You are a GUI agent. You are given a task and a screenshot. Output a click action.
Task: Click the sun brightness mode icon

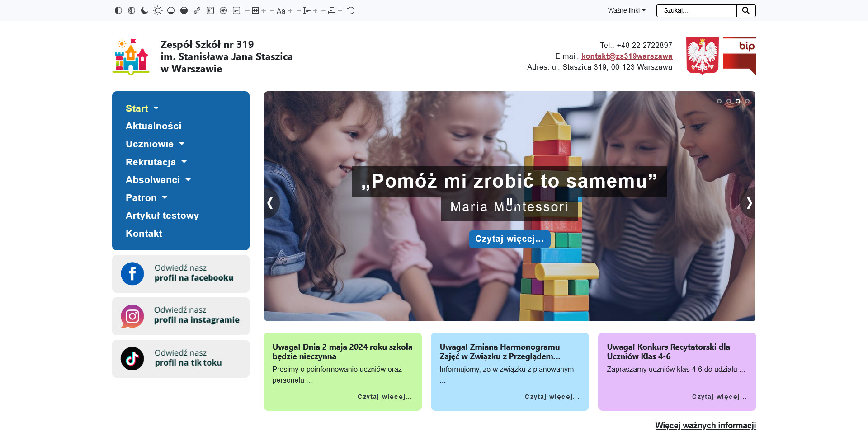pyautogui.click(x=158, y=10)
